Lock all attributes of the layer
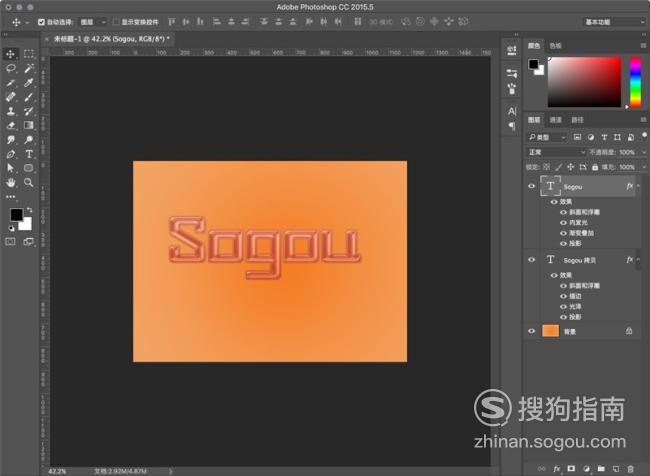This screenshot has height=476, width=650. coord(595,167)
